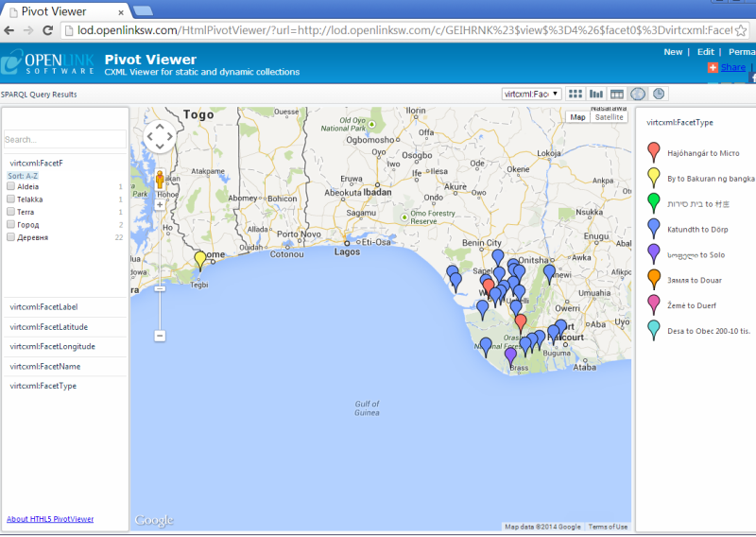Open the timeline clock view icon
The height and width of the screenshot is (537, 756).
[x=658, y=94]
